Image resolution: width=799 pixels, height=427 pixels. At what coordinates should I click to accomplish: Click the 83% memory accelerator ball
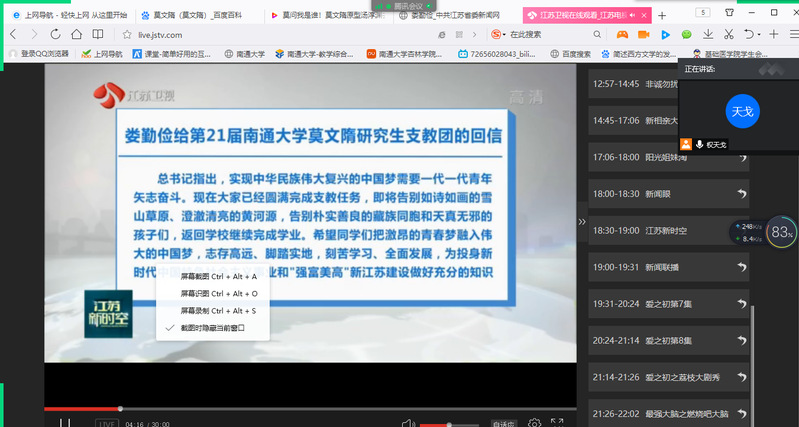tap(781, 233)
